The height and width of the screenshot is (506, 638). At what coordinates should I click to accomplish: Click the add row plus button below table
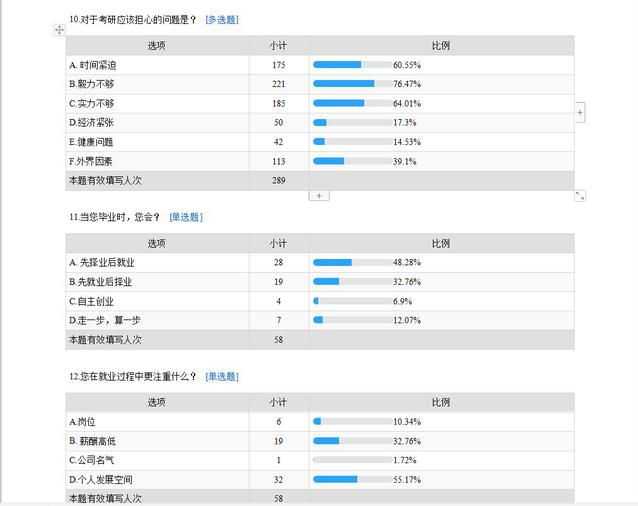click(x=319, y=195)
